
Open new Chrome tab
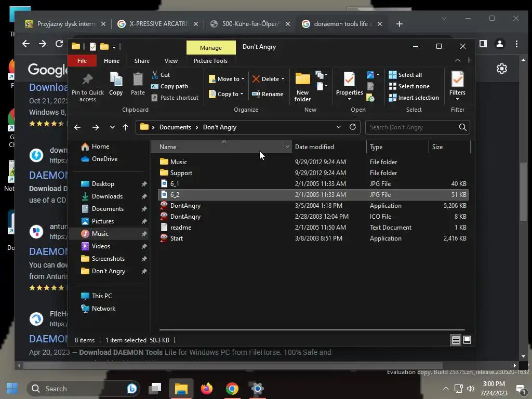coord(400,24)
